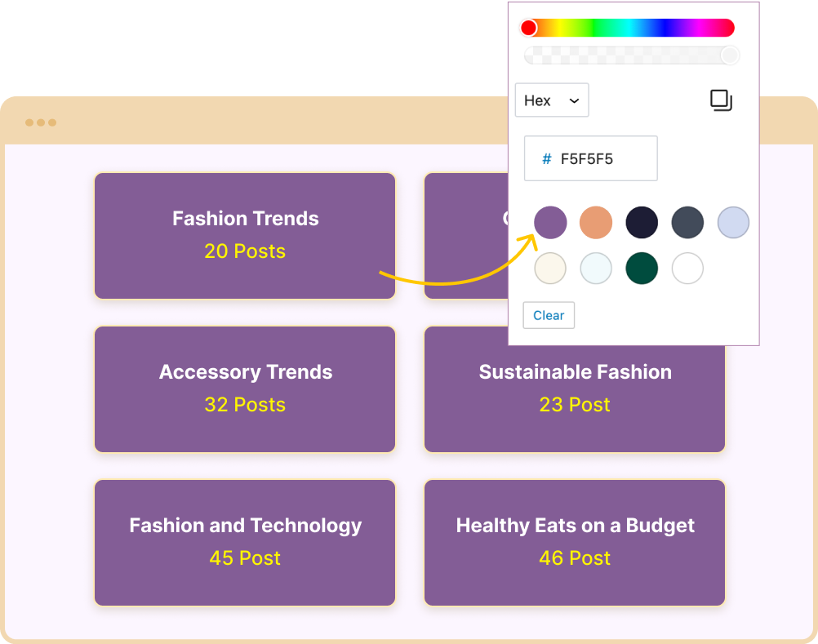Select the orange color swatch

click(x=596, y=222)
